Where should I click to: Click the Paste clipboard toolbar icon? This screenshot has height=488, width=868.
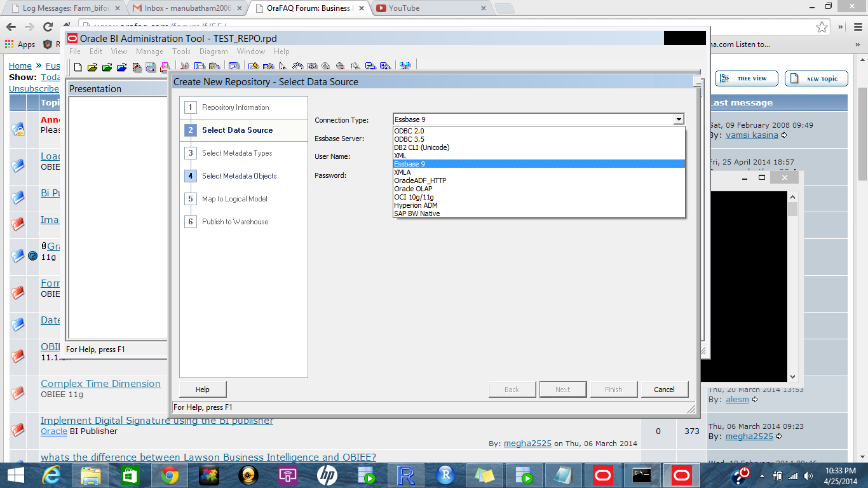(214, 66)
